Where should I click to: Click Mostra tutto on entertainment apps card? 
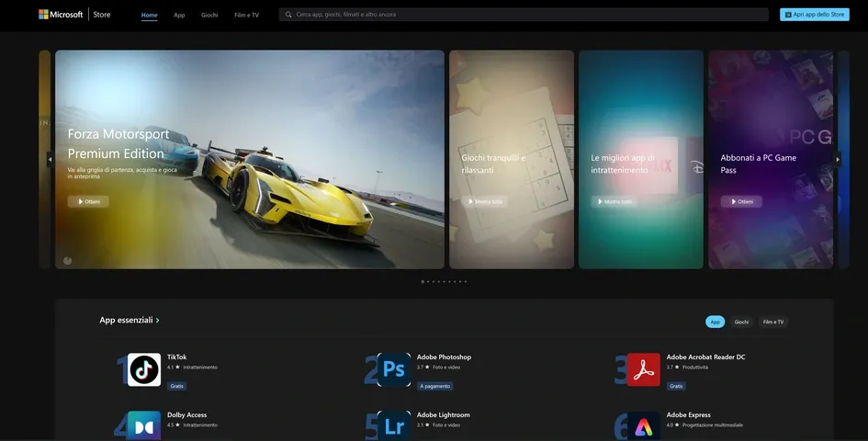click(x=614, y=201)
